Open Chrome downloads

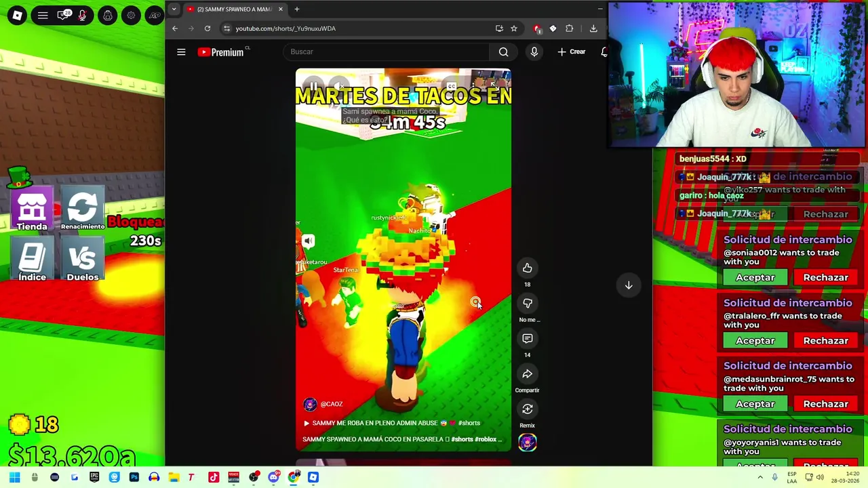pos(593,28)
